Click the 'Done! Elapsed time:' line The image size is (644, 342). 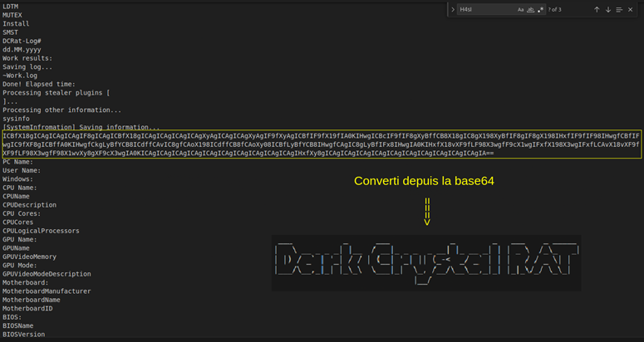click(x=39, y=84)
